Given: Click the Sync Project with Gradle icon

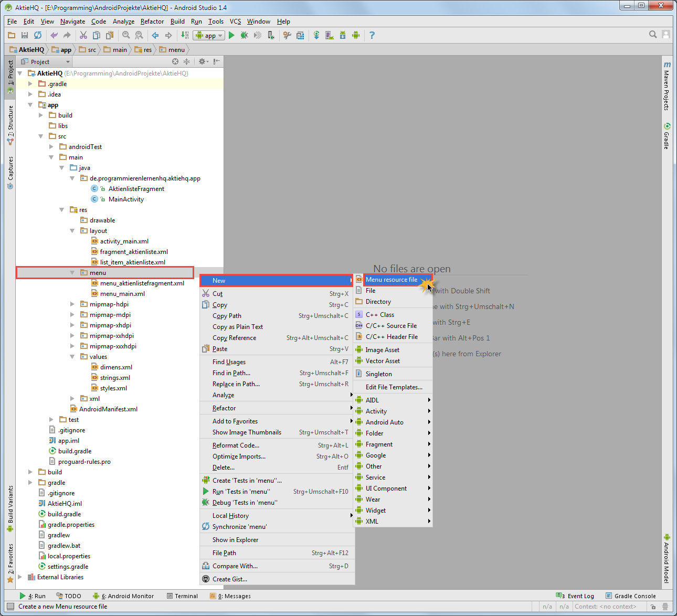Looking at the screenshot, I should 316,35.
